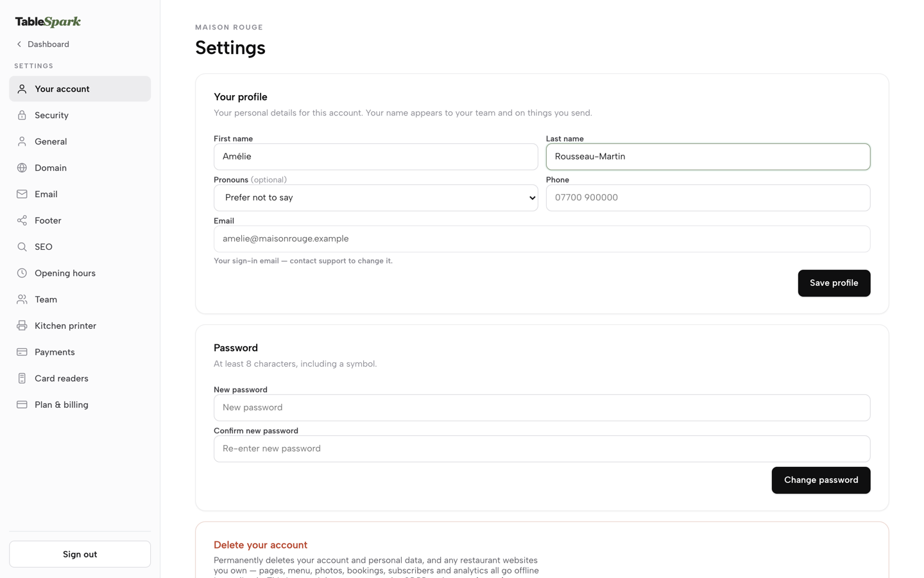
Task: Click the General label in the sidebar
Action: pos(51,142)
